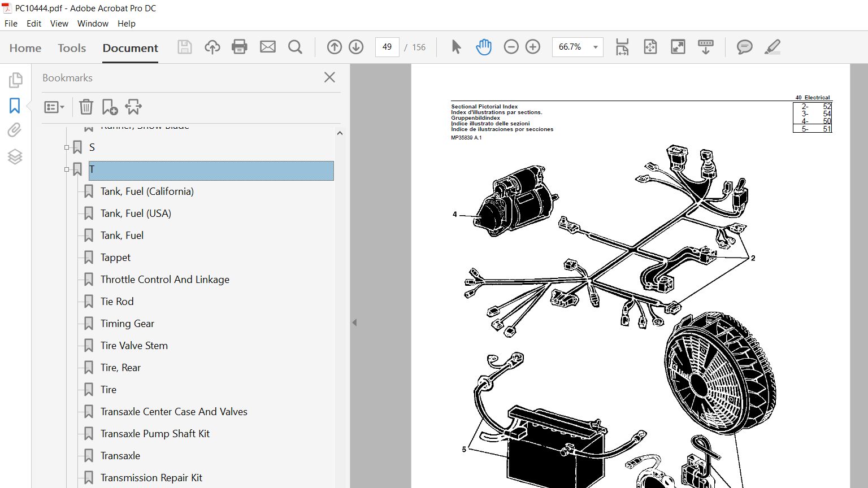Screen dimensions: 868x488
Task: Click the fit one full page icon
Action: [x=650, y=47]
